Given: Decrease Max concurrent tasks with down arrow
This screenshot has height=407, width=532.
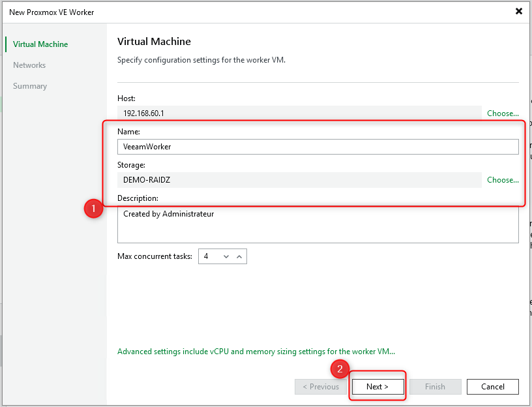Looking at the screenshot, I should [x=226, y=256].
